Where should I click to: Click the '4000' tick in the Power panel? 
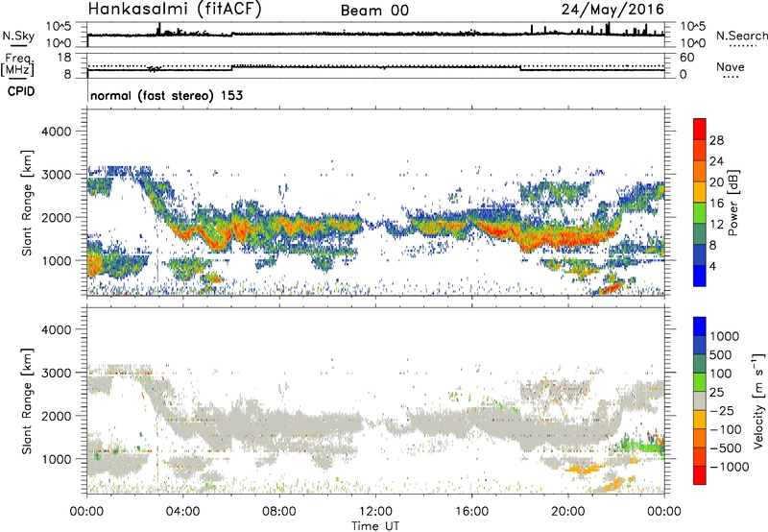[x=56, y=132]
